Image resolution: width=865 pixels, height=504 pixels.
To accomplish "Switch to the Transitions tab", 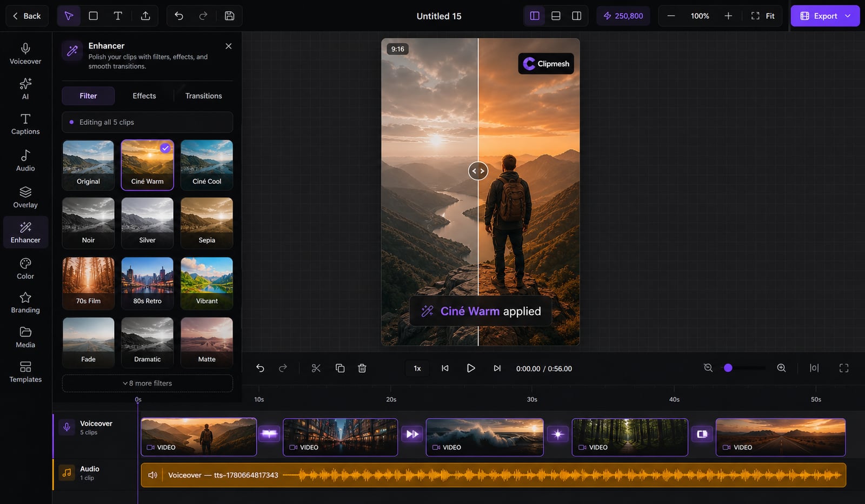I will click(x=204, y=96).
